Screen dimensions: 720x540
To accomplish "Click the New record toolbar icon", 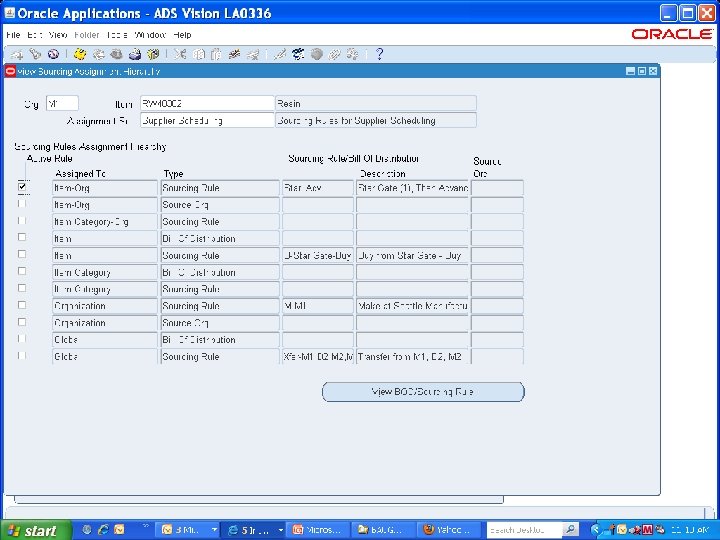I will click(x=17, y=55).
